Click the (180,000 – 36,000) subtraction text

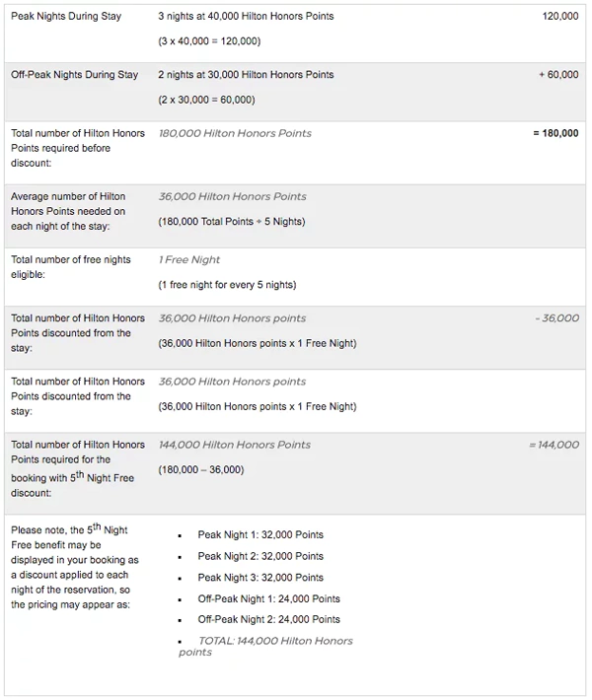click(201, 470)
